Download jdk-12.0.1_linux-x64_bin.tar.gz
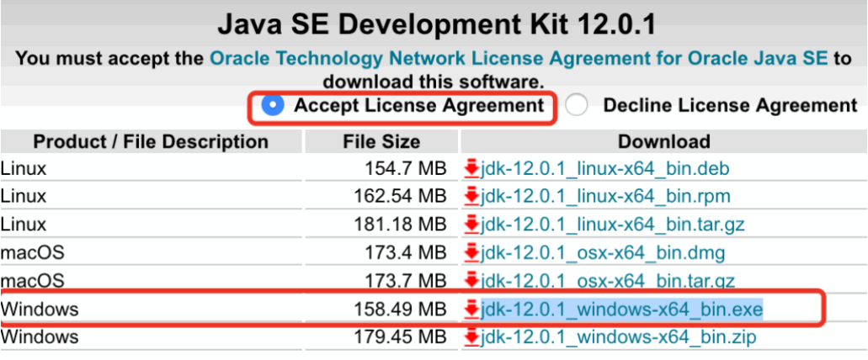The width and height of the screenshot is (868, 360). pyautogui.click(x=612, y=225)
